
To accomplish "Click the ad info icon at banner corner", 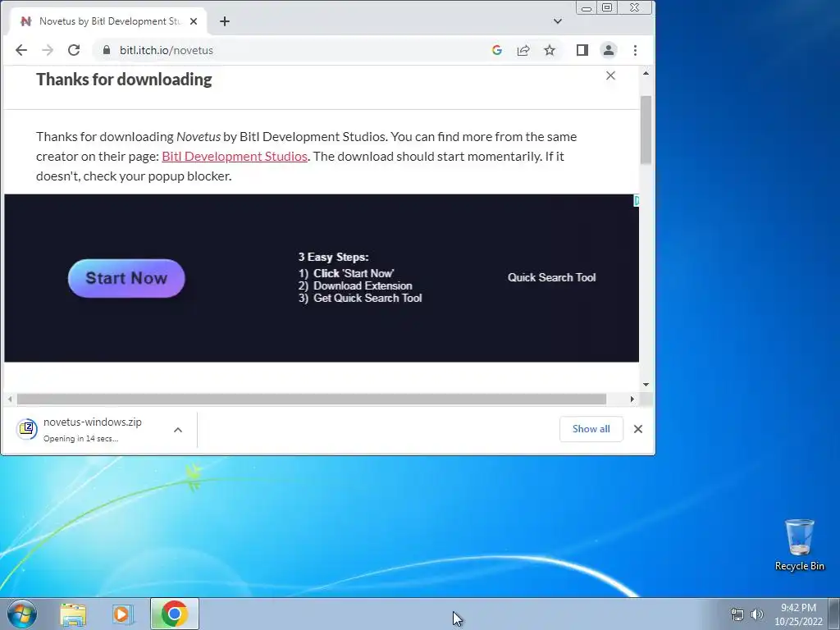I will click(636, 201).
